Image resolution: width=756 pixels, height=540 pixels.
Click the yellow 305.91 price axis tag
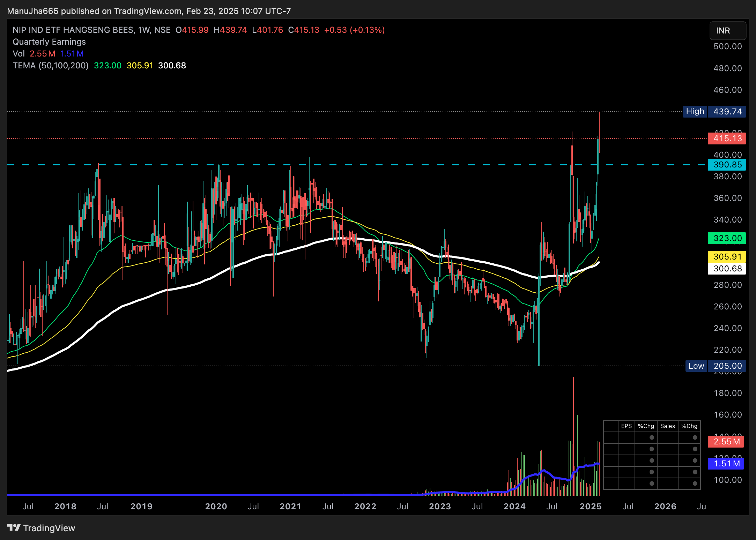click(727, 257)
